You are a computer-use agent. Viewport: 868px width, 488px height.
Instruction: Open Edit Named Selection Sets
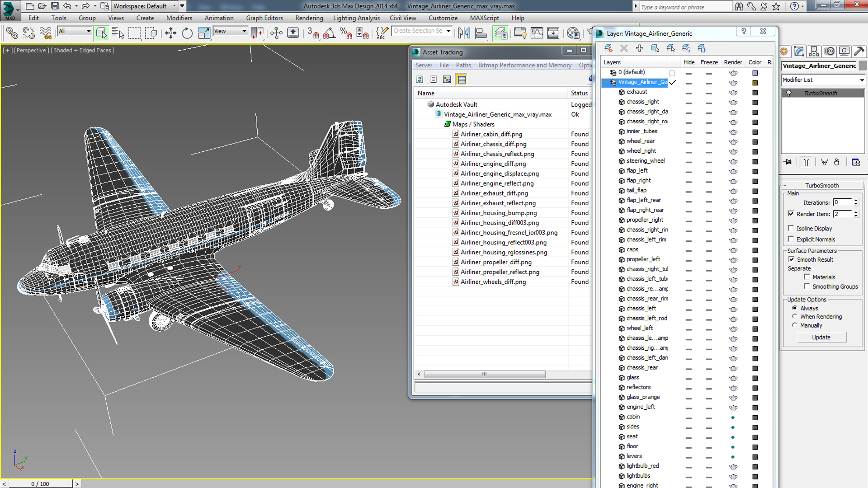[x=382, y=33]
